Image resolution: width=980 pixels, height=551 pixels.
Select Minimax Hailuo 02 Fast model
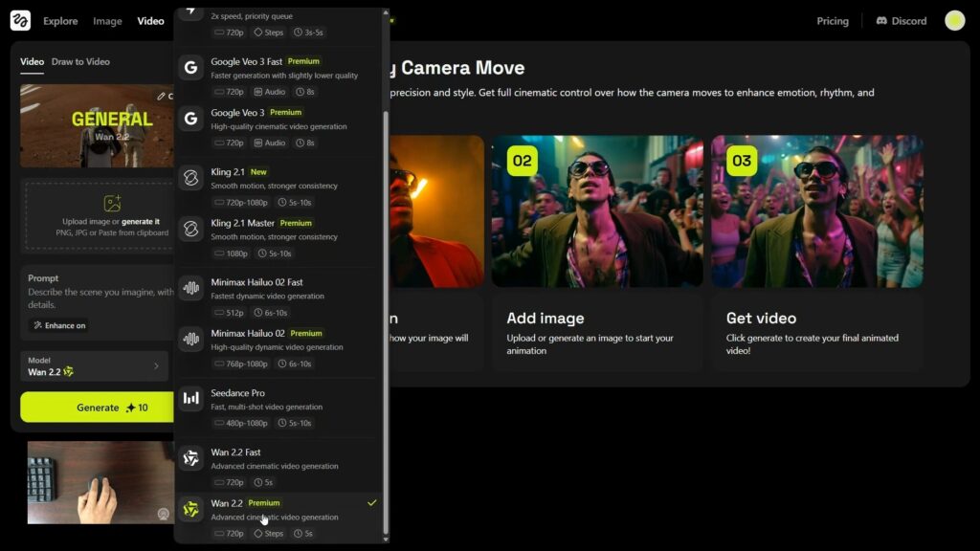tap(278, 297)
